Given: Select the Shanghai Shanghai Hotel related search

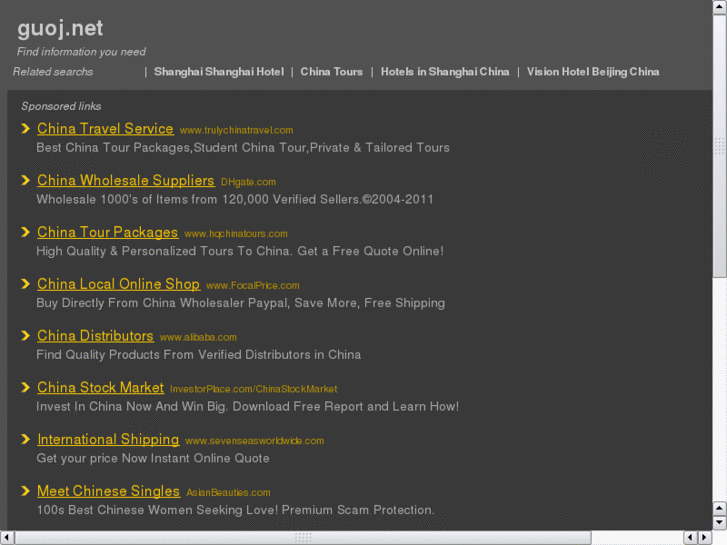Looking at the screenshot, I should click(219, 72).
